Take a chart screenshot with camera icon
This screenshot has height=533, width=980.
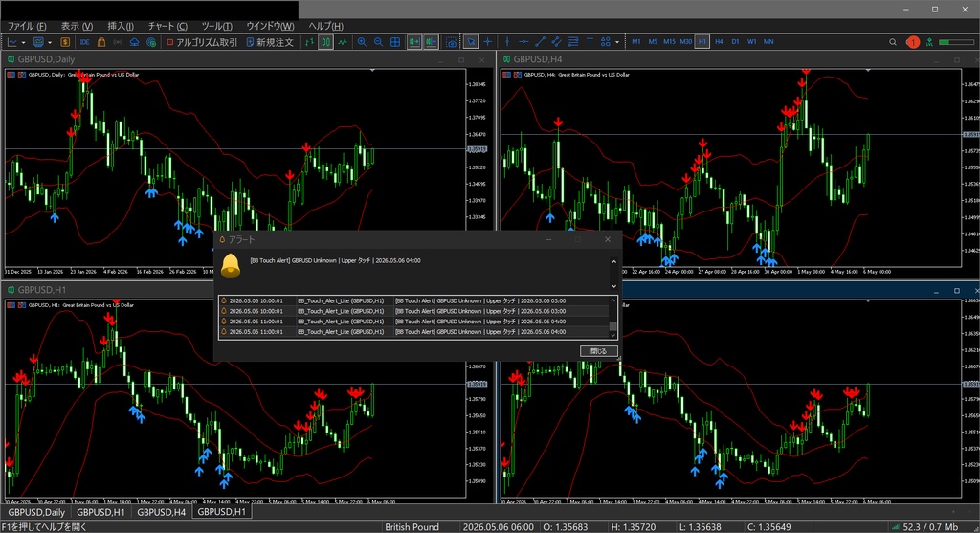[x=452, y=42]
